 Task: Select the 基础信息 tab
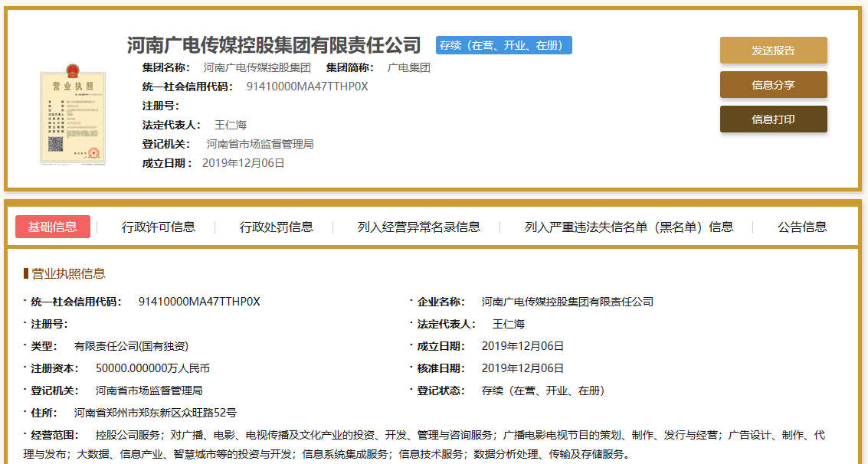(53, 227)
